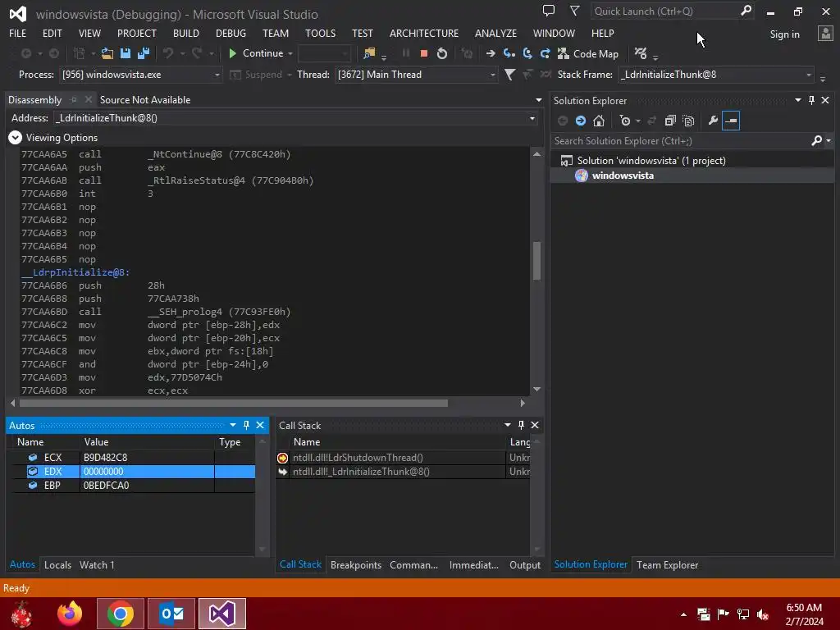Click the Step Into icon
The height and width of the screenshot is (630, 840).
509,53
